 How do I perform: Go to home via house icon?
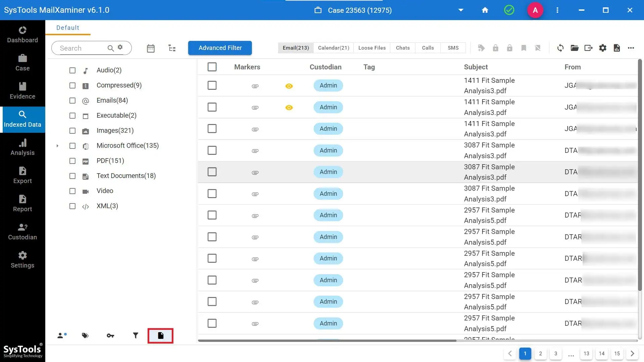[485, 10]
